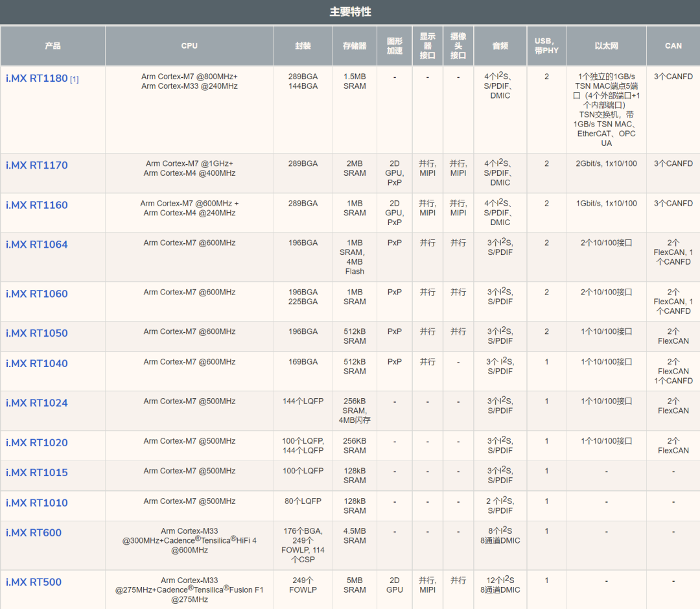
Task: Open footnote [1] next to RT1180
Action: click(x=74, y=79)
